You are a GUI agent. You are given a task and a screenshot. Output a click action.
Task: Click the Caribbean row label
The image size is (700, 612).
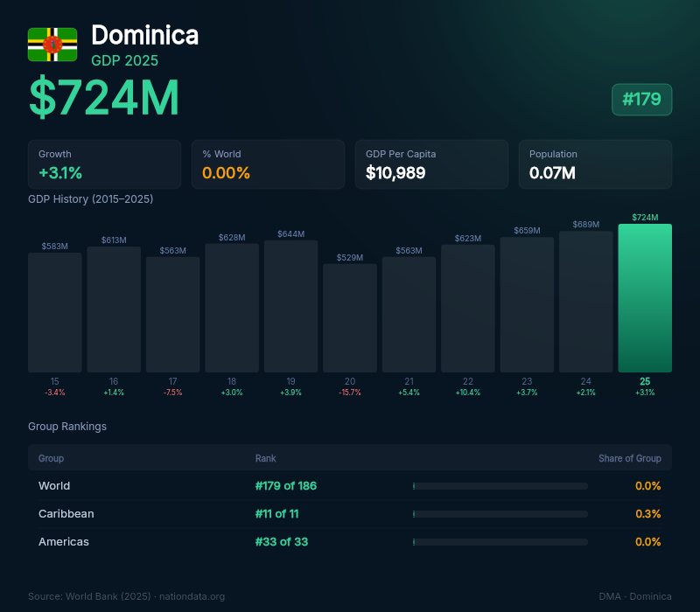click(x=66, y=514)
